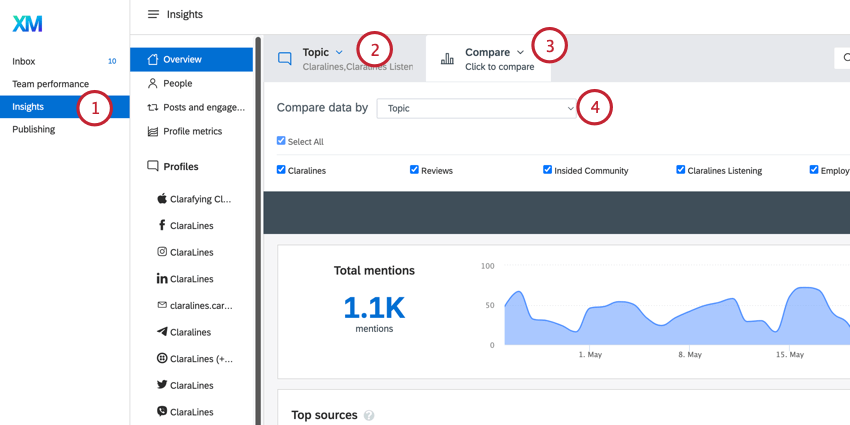
Task: Select the Facebook ClaraLines profile
Action: 185,226
